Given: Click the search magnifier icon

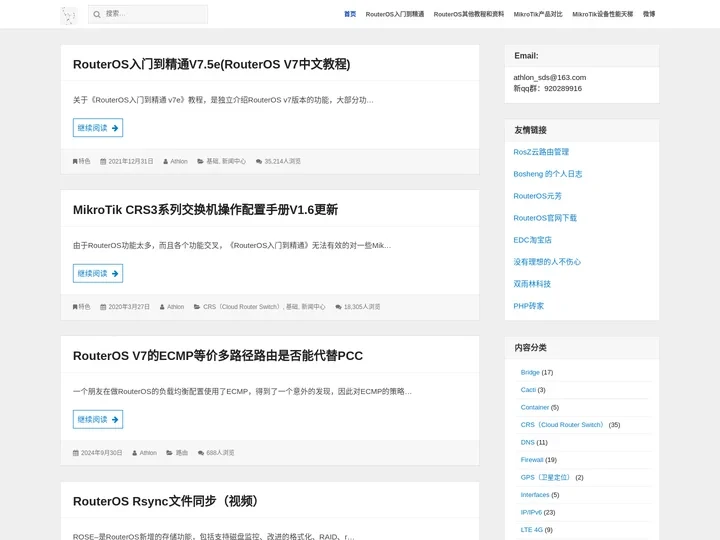Looking at the screenshot, I should tap(97, 14).
